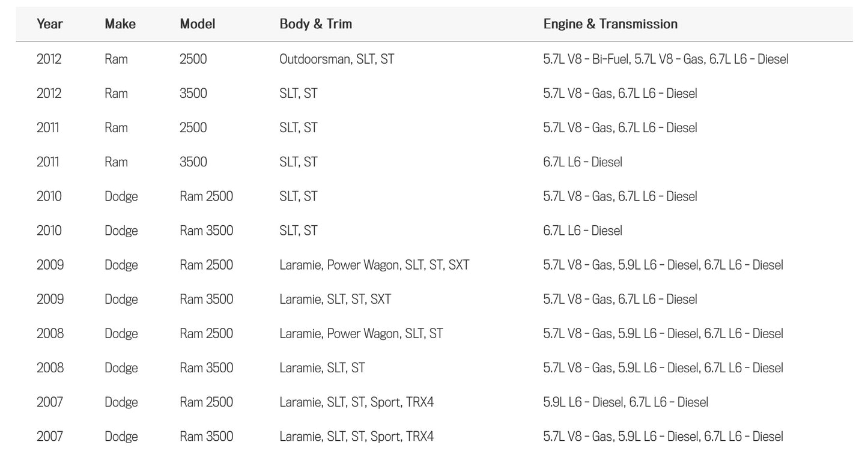
Task: Sort by the Model column header
Action: [x=197, y=24]
